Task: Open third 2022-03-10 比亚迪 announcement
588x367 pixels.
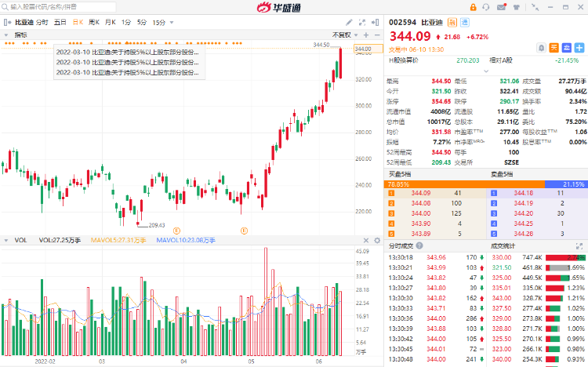Action: 128,72
